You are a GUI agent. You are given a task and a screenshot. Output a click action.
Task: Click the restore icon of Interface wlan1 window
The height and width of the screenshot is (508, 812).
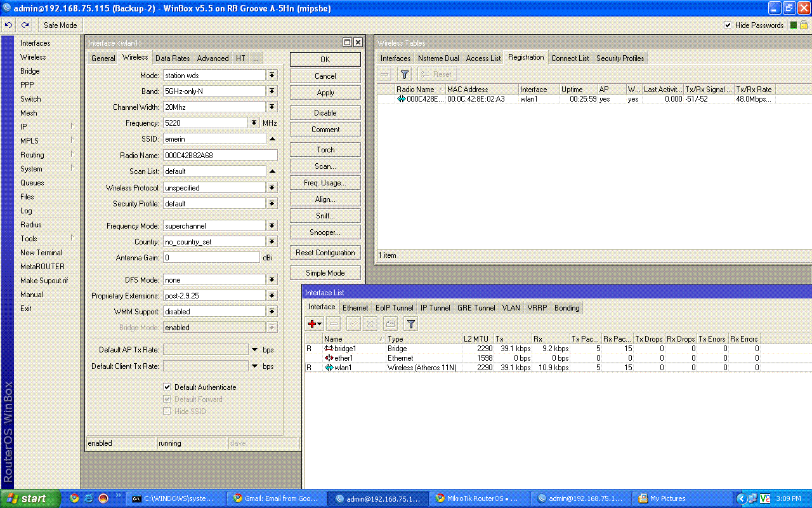[347, 43]
